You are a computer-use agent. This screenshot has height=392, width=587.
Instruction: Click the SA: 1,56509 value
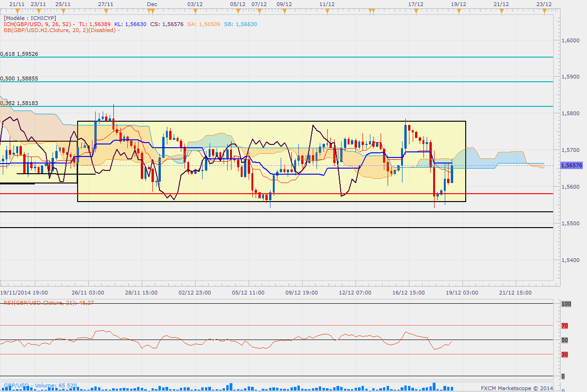click(203, 24)
